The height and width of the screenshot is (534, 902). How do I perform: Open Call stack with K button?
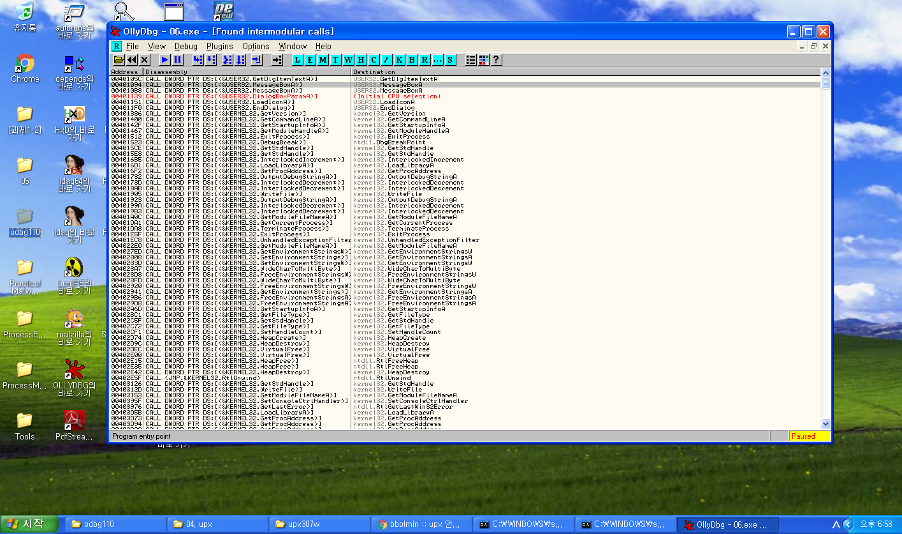(399, 60)
